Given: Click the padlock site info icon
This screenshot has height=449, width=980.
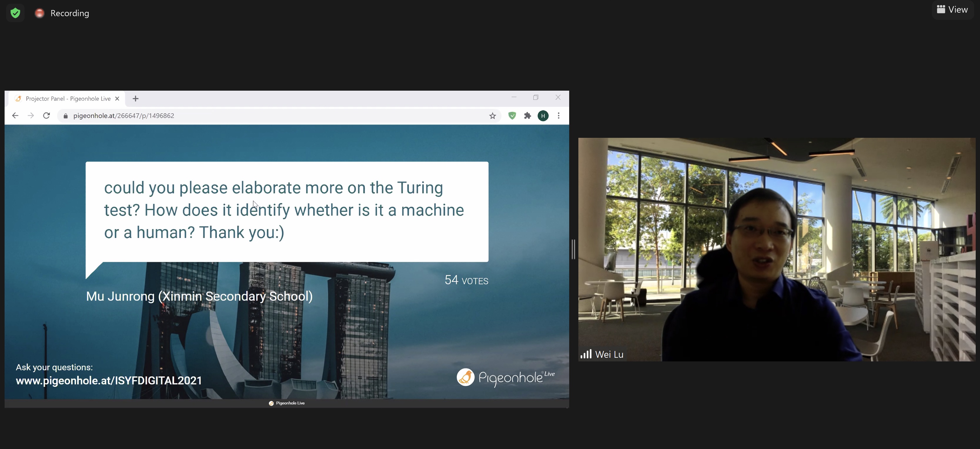Looking at the screenshot, I should tap(66, 116).
